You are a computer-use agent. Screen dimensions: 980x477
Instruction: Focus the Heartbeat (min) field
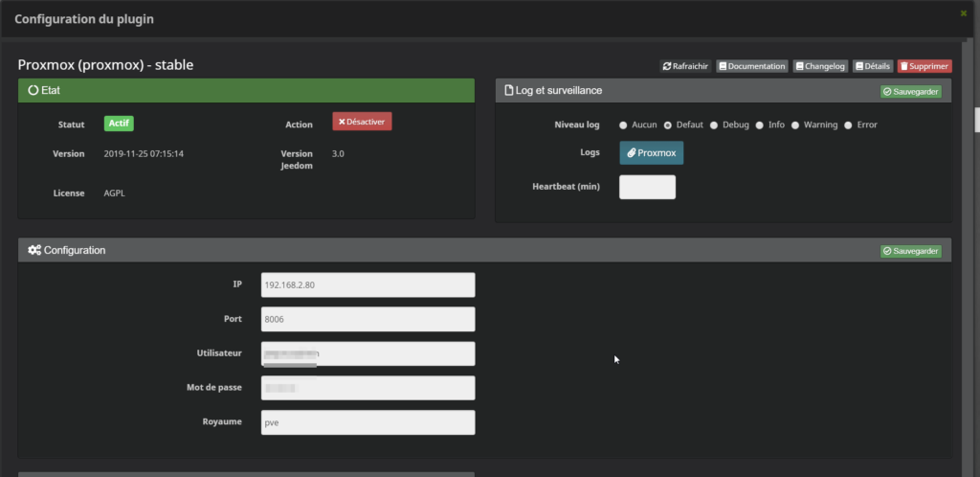[x=647, y=187]
